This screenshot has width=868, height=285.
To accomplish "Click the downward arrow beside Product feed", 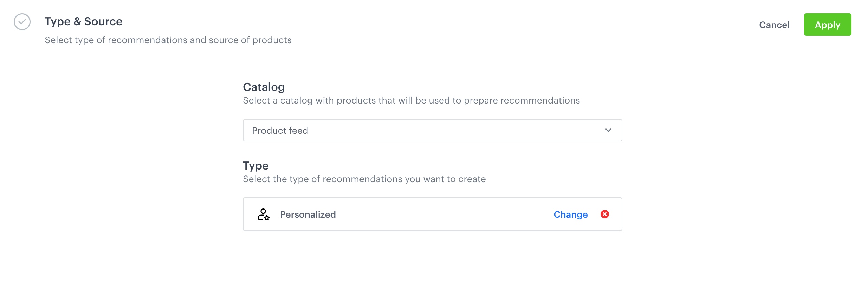I will coord(607,131).
